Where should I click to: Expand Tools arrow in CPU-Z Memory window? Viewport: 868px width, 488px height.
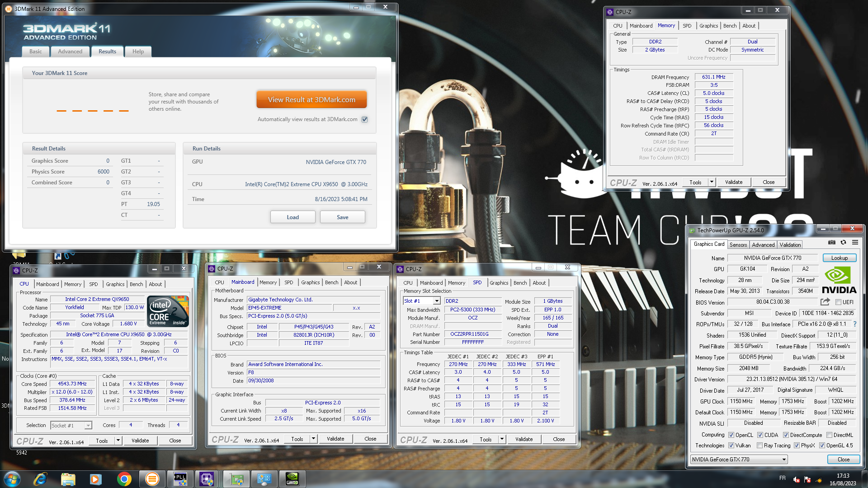[712, 182]
